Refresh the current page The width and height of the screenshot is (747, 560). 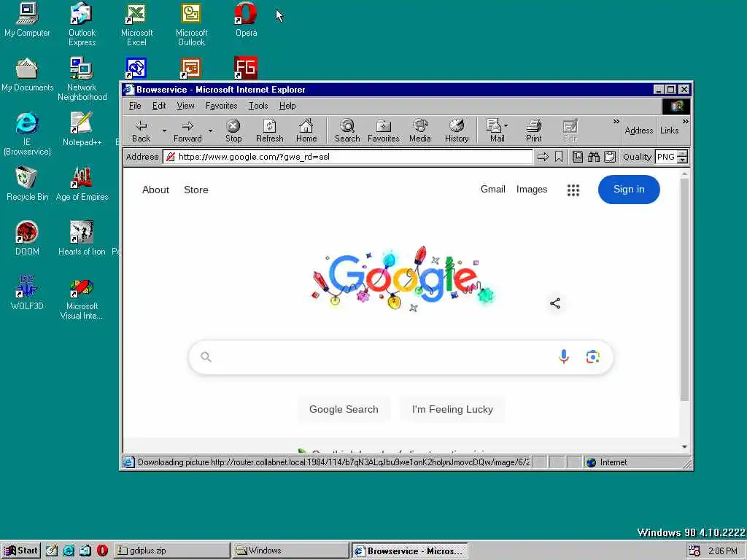click(x=270, y=131)
